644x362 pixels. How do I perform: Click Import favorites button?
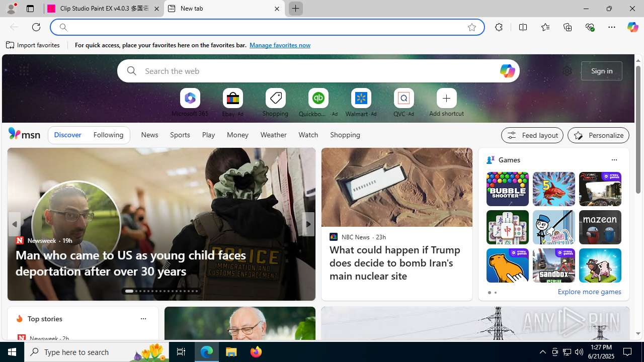tap(33, 45)
